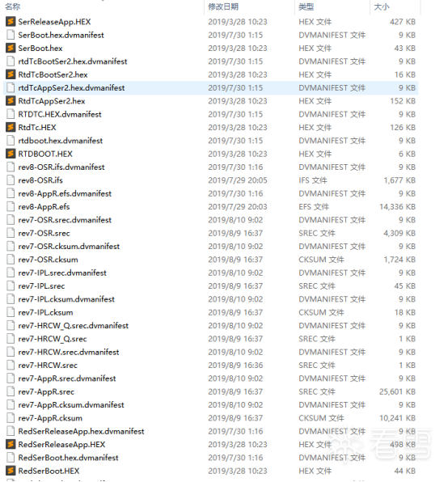Select file name rev7-IPL.cksum.dvmanifest
The image size is (448, 482).
pyautogui.click(x=66, y=299)
